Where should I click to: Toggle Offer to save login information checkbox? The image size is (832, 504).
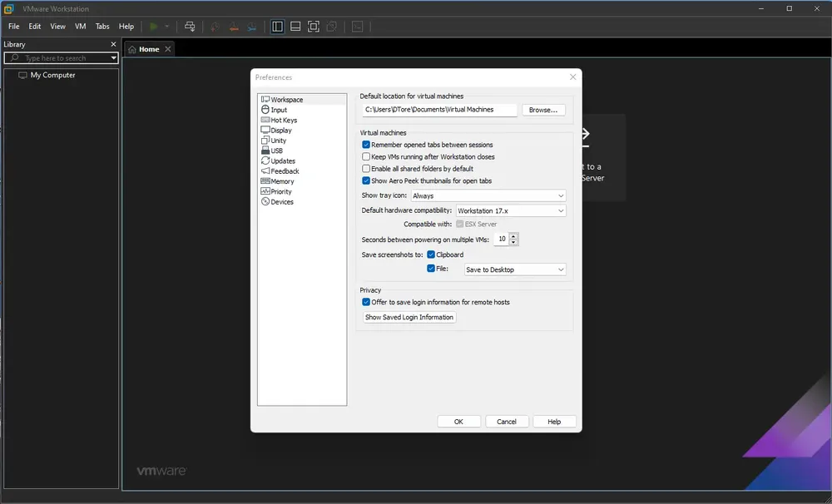click(x=366, y=302)
